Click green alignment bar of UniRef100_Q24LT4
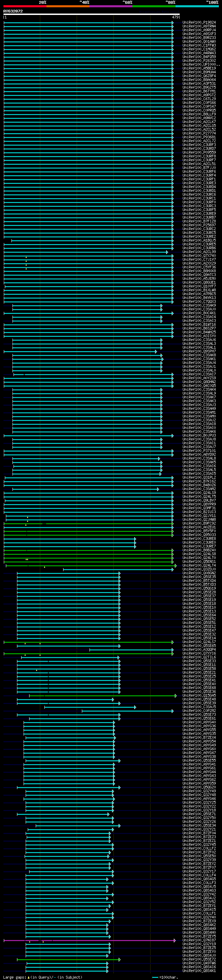This screenshot has height=980, width=222. pos(91,565)
